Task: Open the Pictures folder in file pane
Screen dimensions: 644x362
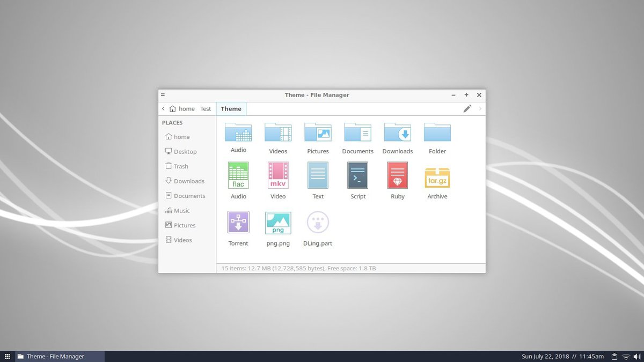Action: pyautogui.click(x=318, y=132)
